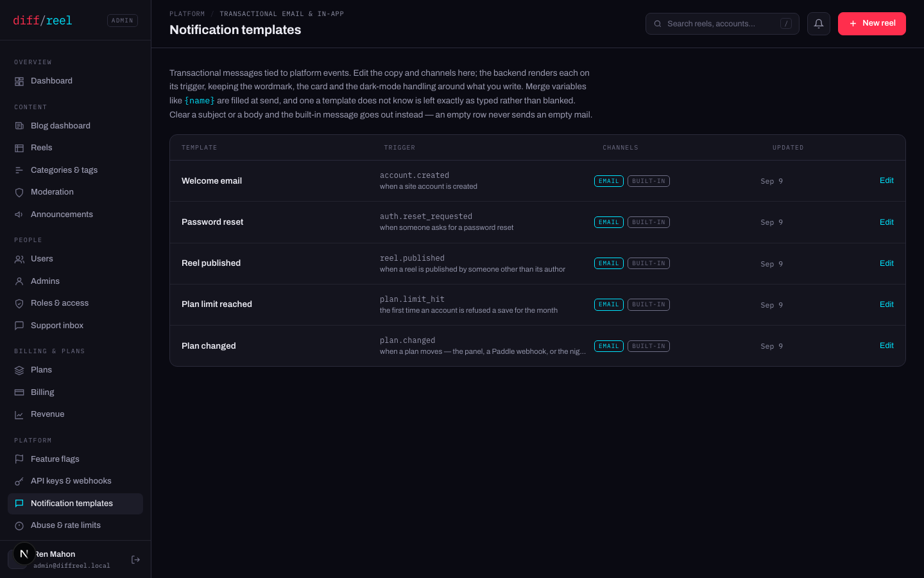
Task: Edit the Reel published template
Action: pyautogui.click(x=887, y=263)
